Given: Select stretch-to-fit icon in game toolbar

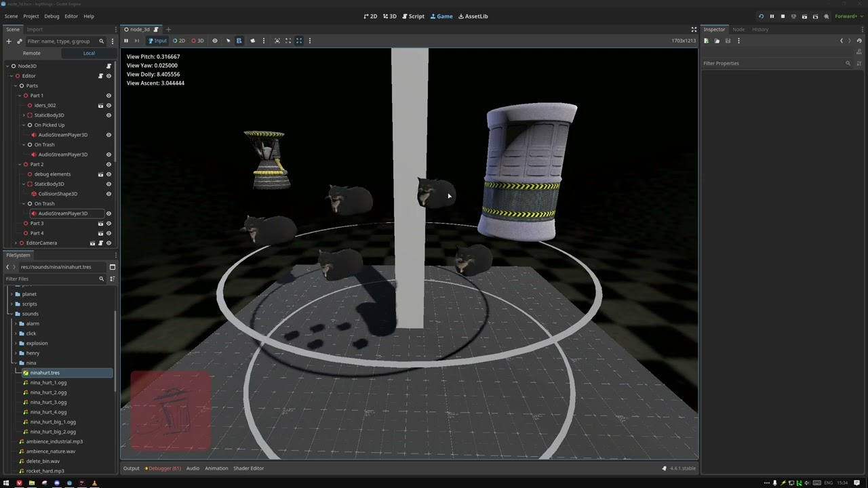Looking at the screenshot, I should [298, 41].
